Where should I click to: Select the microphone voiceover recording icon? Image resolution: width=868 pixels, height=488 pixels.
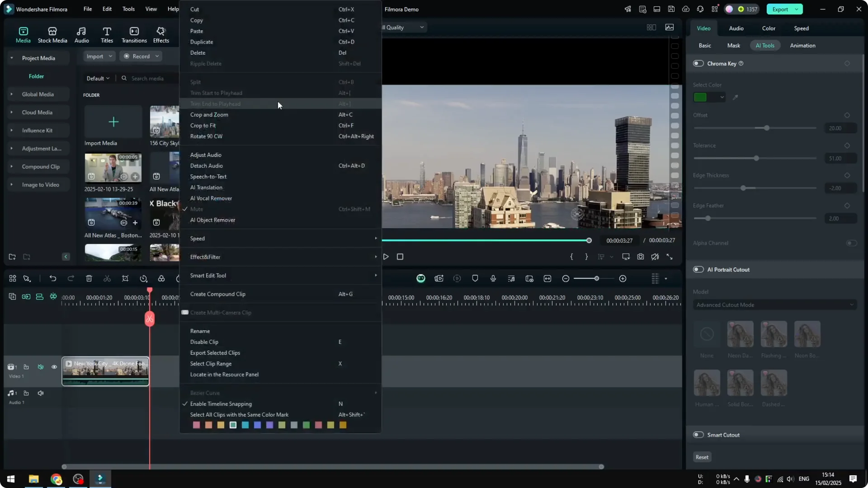493,278
